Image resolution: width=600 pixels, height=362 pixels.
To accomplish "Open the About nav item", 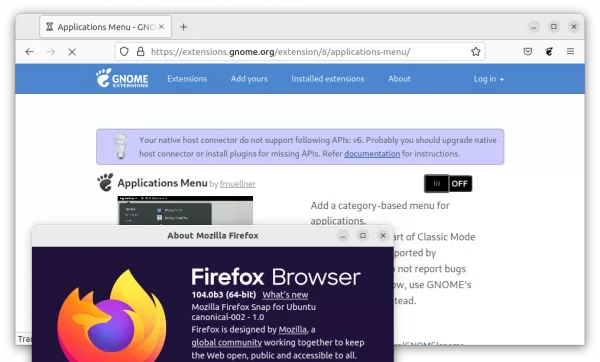I will (x=399, y=79).
